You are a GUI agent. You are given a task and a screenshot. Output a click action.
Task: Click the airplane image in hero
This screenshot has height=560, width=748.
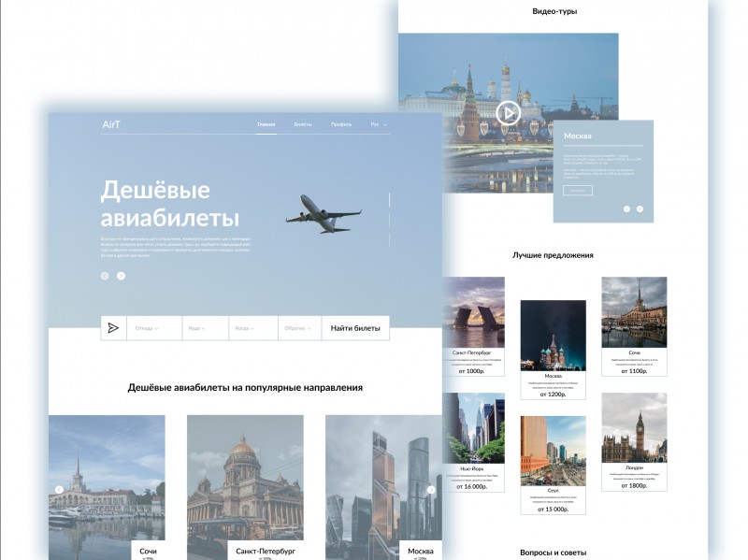pyautogui.click(x=324, y=214)
